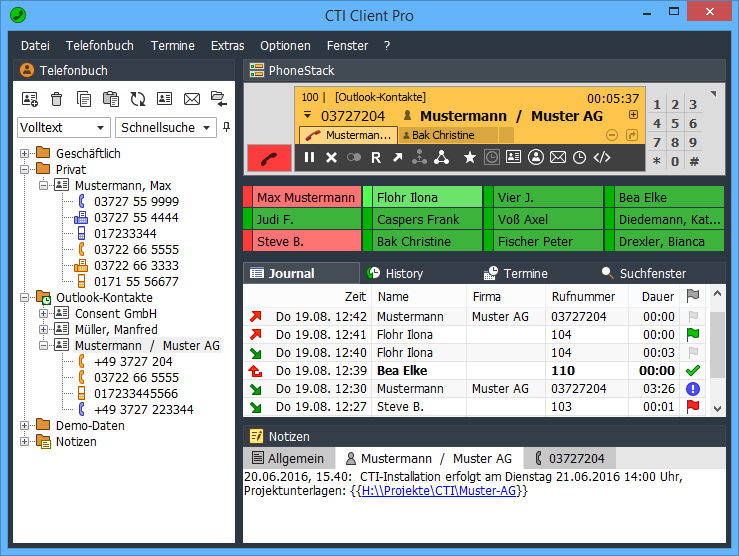Click the red hang-up call button

[269, 158]
